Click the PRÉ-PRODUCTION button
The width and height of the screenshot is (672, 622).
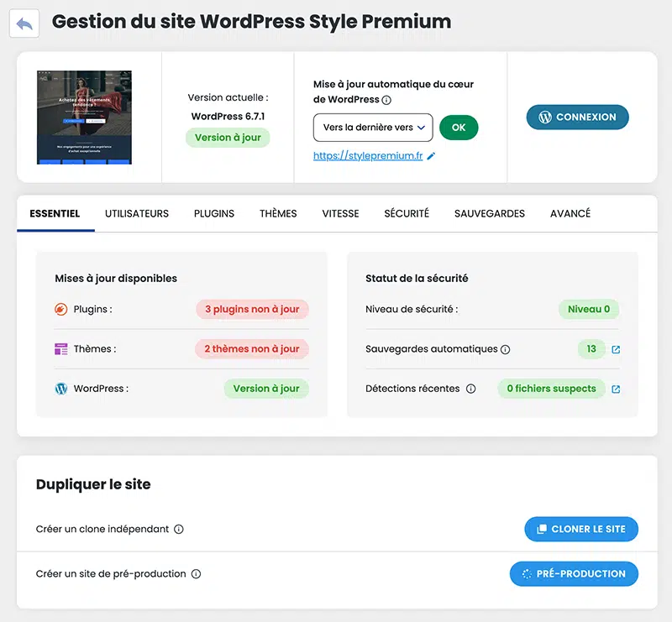tap(574, 574)
